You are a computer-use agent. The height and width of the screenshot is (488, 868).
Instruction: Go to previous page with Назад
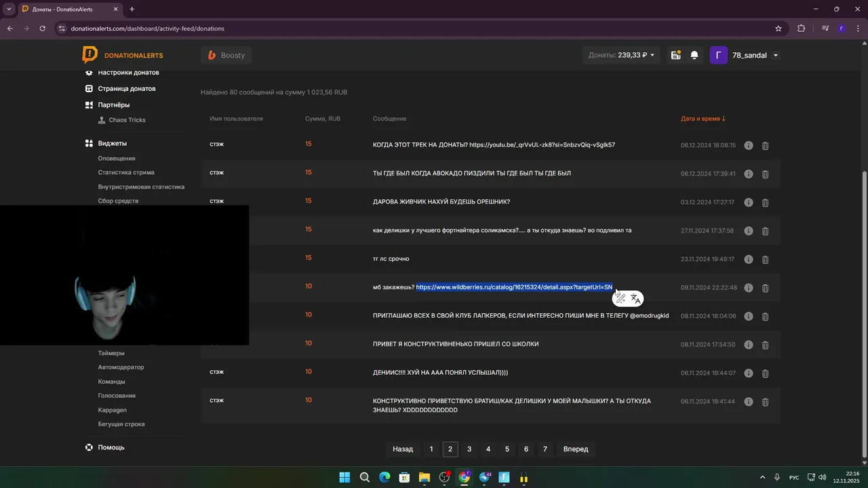click(403, 449)
